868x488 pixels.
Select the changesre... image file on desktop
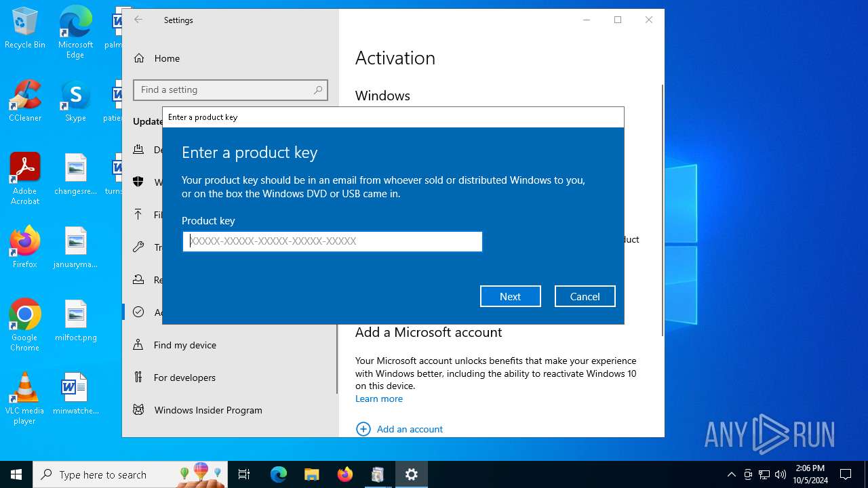click(75, 174)
